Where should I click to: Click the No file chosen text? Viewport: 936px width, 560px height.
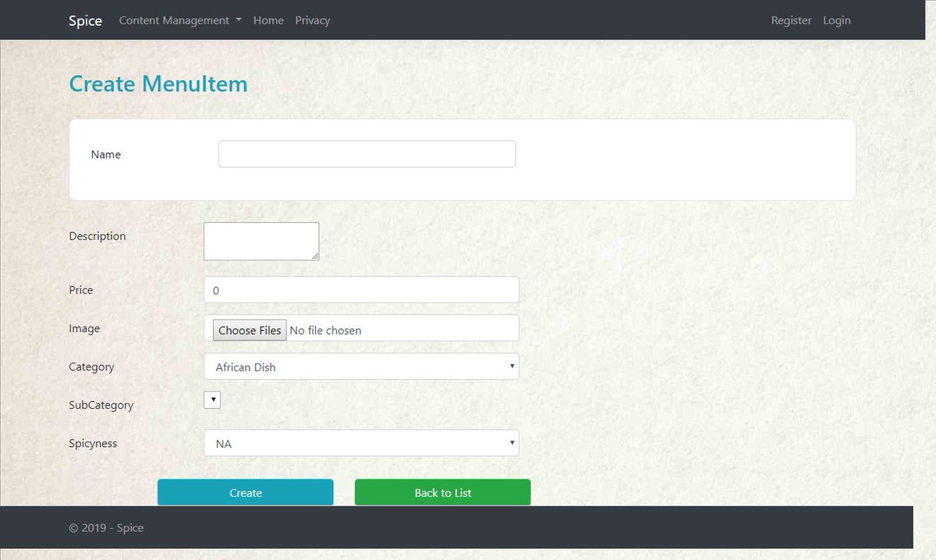[325, 330]
